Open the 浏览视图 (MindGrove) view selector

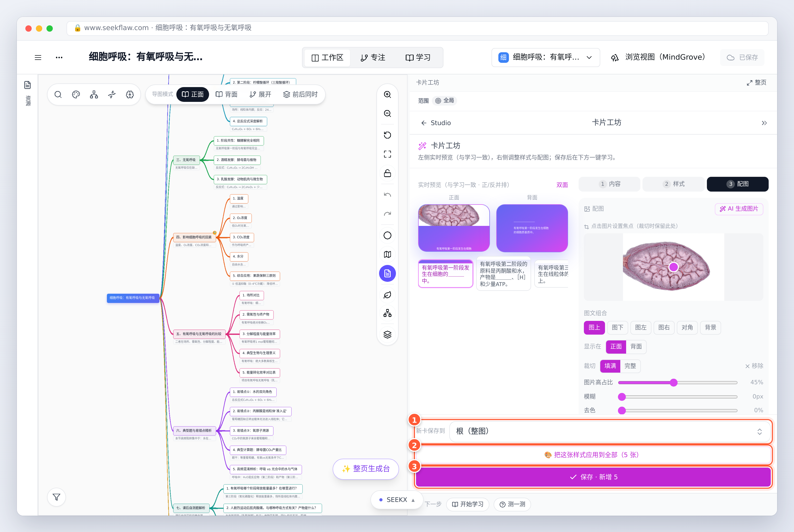click(658, 57)
